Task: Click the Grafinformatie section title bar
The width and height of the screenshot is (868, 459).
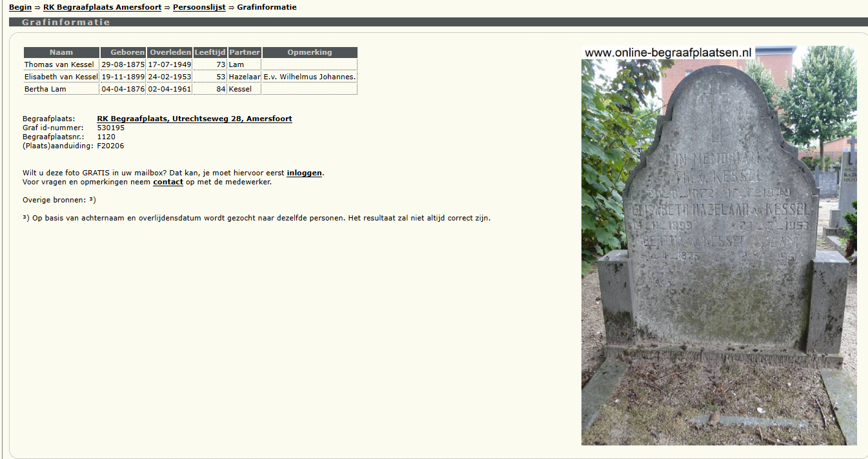Action: (x=438, y=22)
